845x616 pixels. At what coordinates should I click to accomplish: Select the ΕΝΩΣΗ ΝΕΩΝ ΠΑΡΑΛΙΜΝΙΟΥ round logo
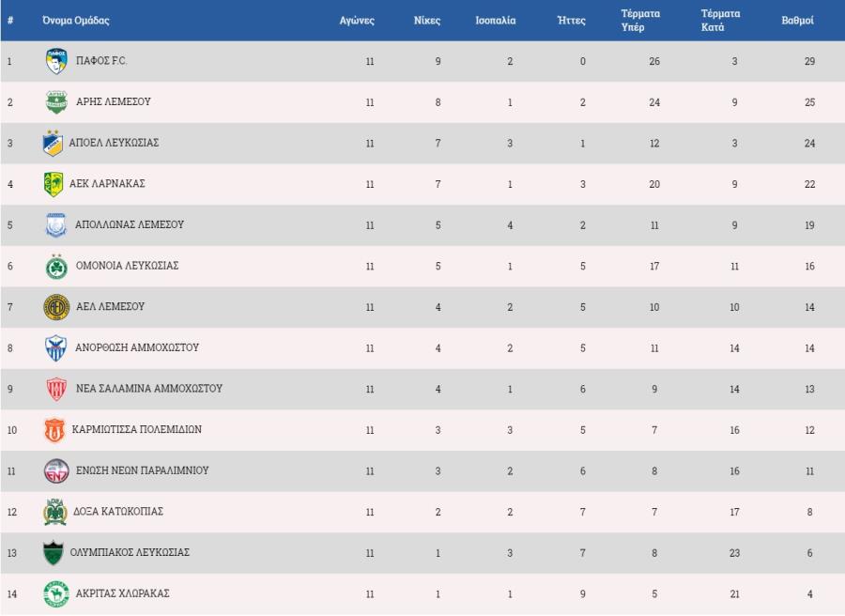56,470
